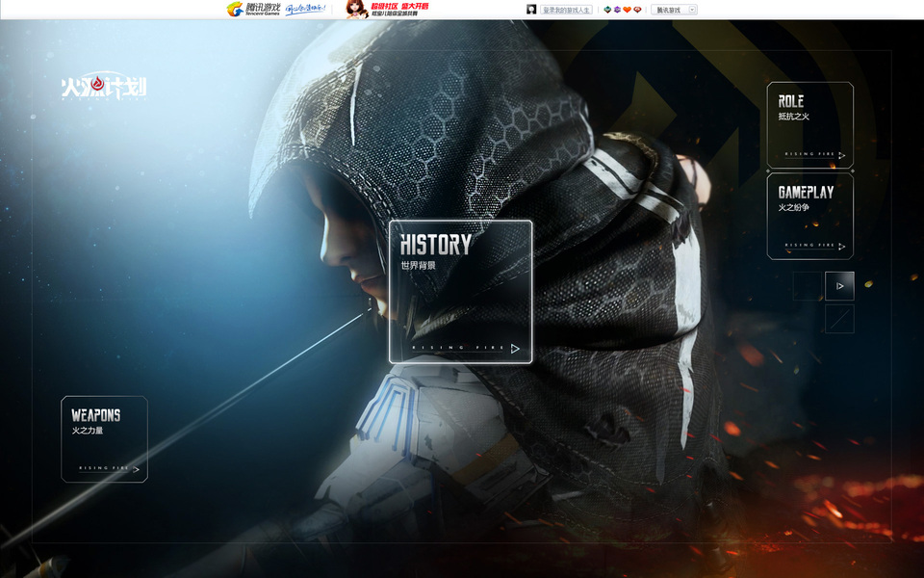Click the play triangle square button
The image size is (924, 578).
point(839,286)
